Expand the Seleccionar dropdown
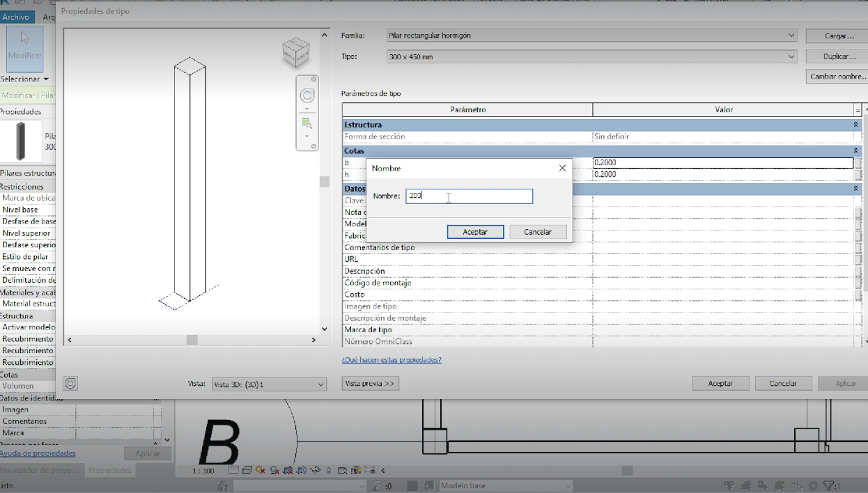Image resolution: width=868 pixels, height=493 pixels. tap(25, 79)
